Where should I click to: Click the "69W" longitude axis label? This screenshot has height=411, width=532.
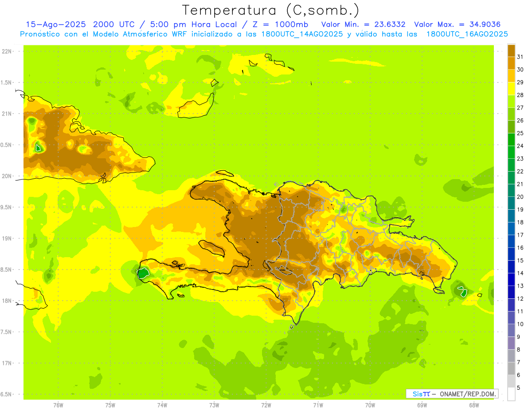click(x=422, y=405)
